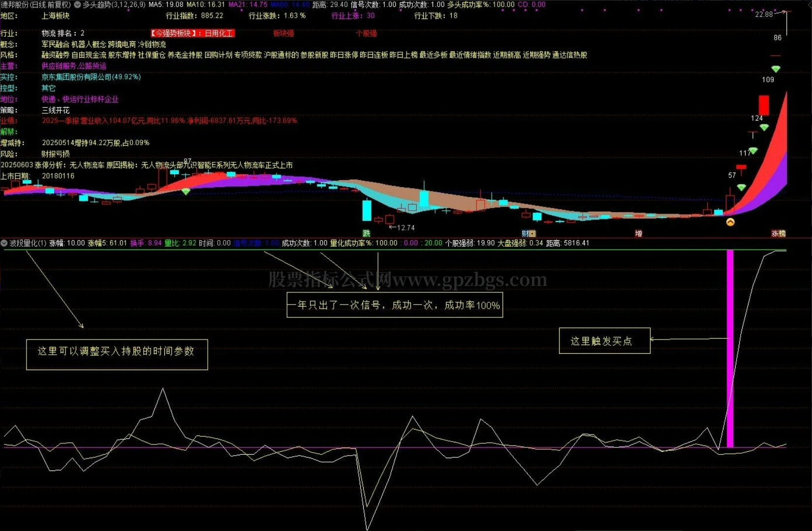Click 供应链服务,公路货运 main business text

[x=74, y=66]
